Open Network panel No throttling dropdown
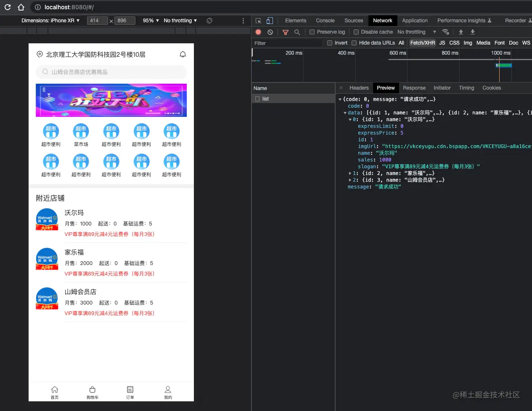The image size is (532, 411). (x=417, y=32)
